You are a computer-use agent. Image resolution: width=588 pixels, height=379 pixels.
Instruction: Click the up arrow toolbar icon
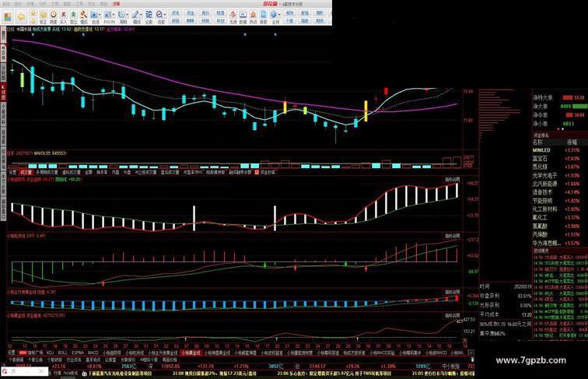[33, 13]
